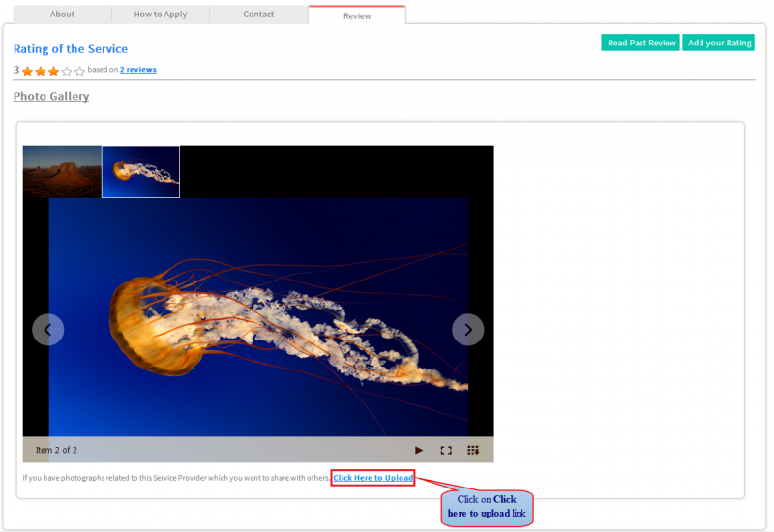Screen dimensions: 774x532
Task: Open the About tab
Action: click(x=62, y=15)
